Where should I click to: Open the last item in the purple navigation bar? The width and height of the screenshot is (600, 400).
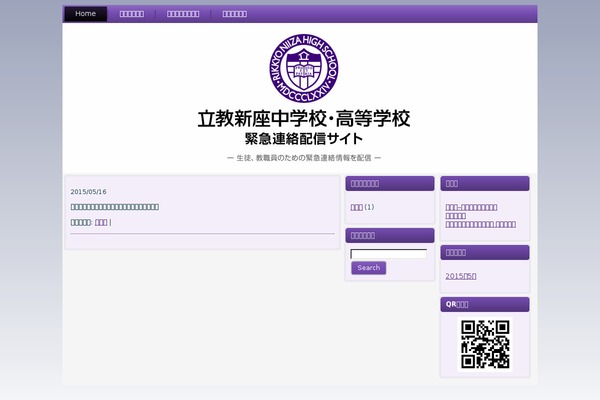click(235, 14)
